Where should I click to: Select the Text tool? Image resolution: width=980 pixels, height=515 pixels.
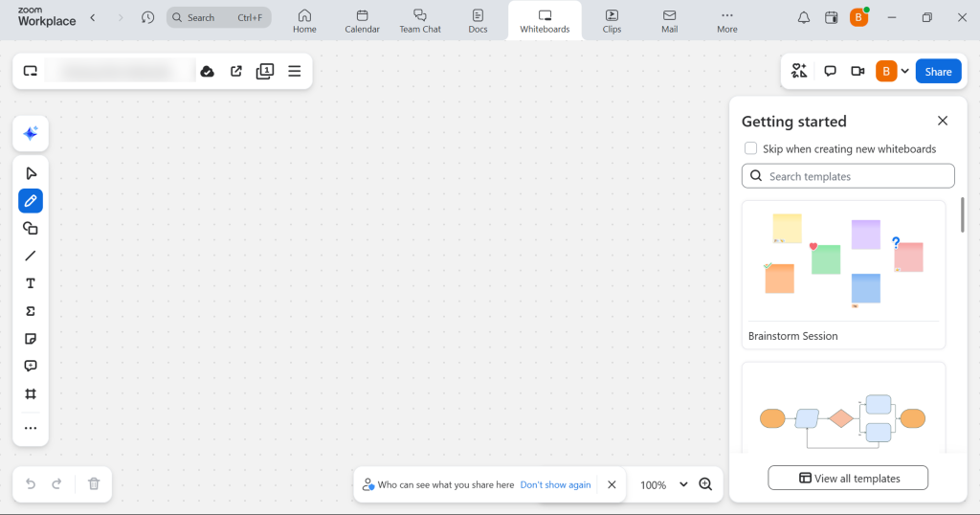[31, 283]
